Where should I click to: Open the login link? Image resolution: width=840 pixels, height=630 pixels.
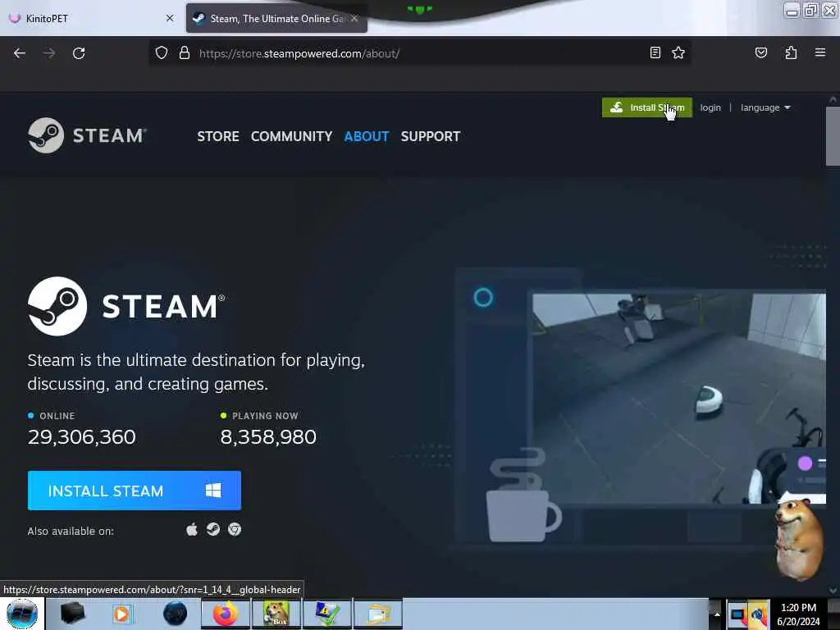pos(710,107)
